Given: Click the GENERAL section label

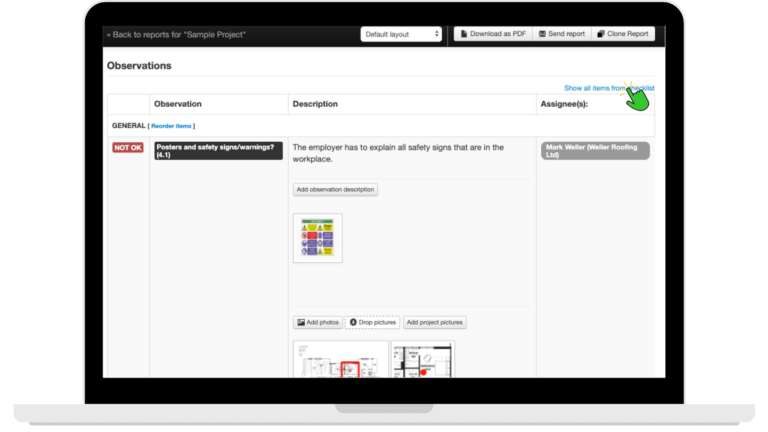Looking at the screenshot, I should point(128,126).
